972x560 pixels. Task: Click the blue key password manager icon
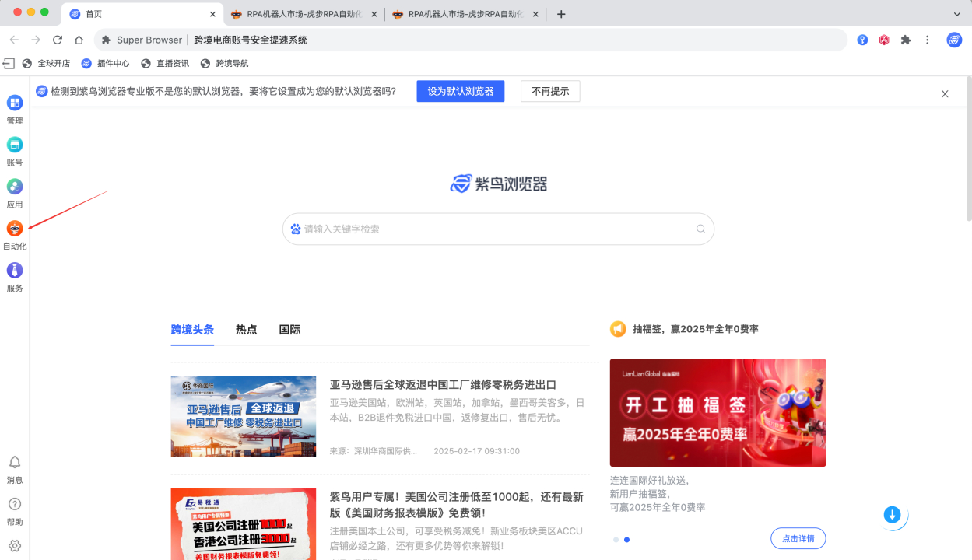862,40
